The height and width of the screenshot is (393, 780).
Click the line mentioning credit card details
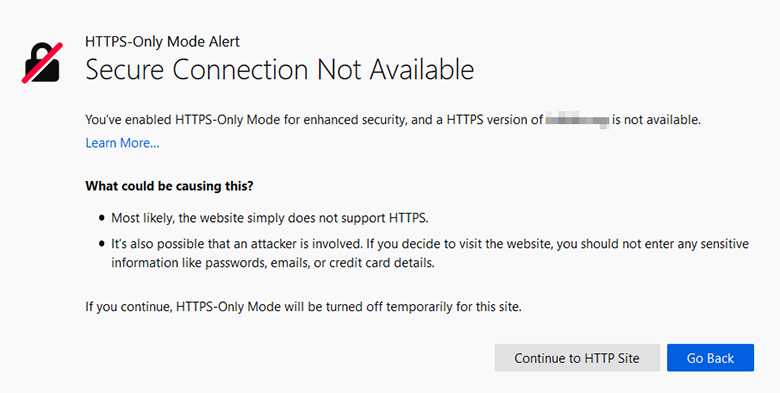(x=273, y=263)
